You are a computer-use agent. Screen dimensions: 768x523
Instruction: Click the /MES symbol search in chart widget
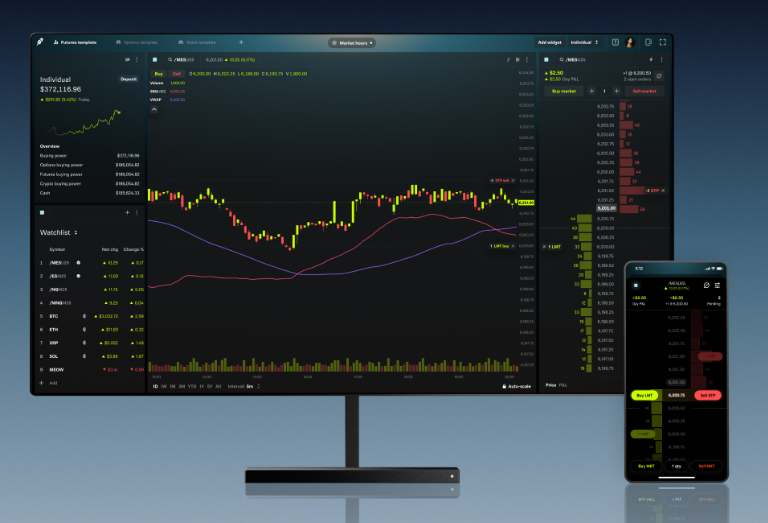click(181, 60)
